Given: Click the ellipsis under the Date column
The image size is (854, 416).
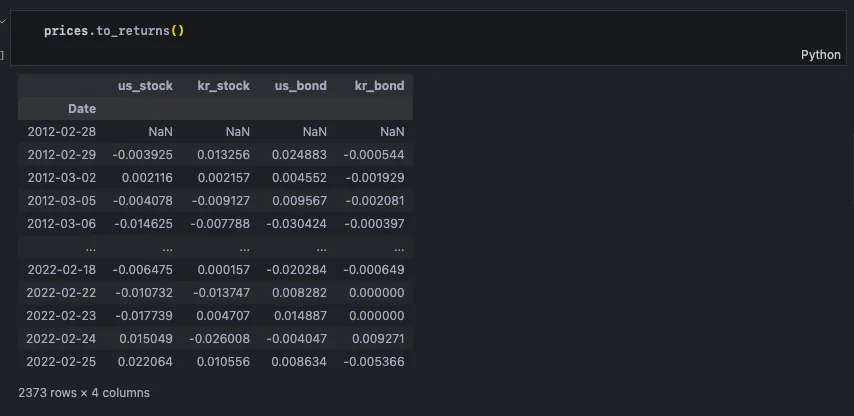Looking at the screenshot, I should tap(88, 247).
